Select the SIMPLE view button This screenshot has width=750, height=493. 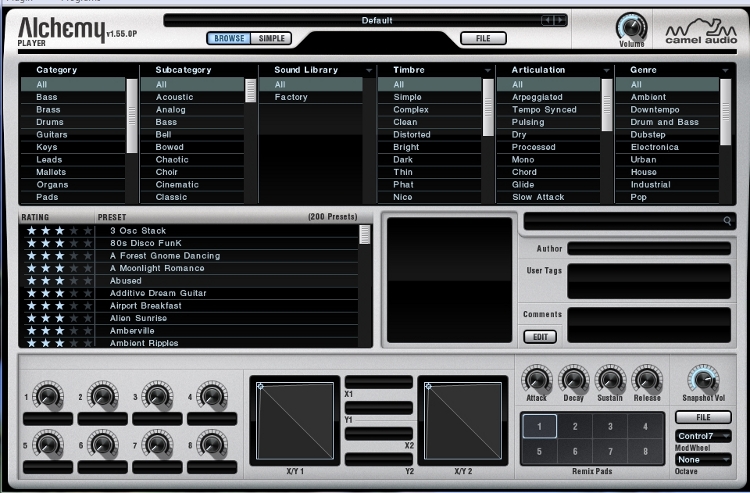coord(271,38)
